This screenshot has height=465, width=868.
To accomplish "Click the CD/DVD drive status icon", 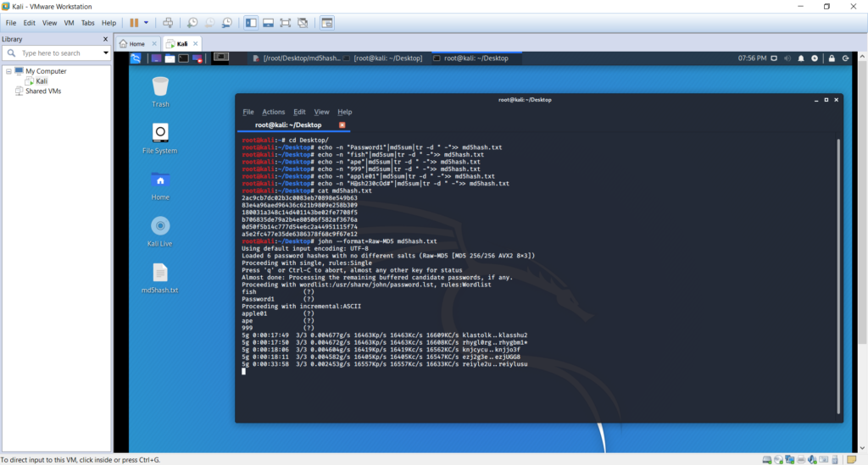I will [778, 460].
